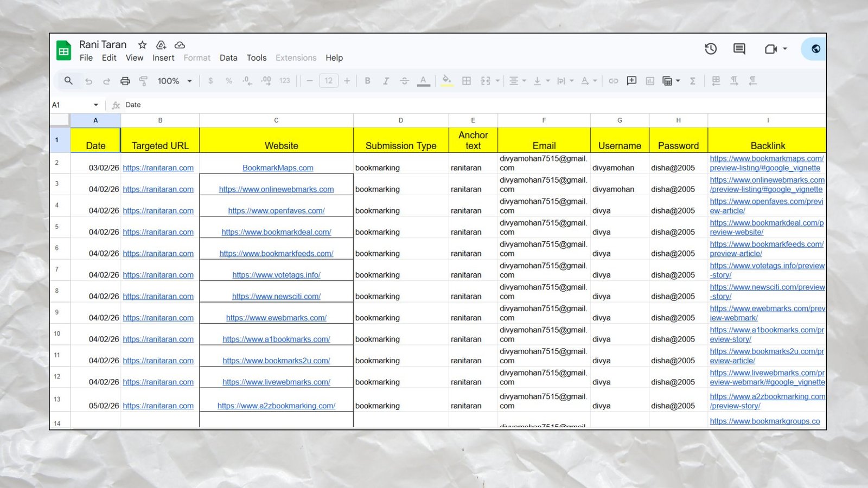868x488 pixels.
Task: Click the font size field
Action: pyautogui.click(x=329, y=81)
